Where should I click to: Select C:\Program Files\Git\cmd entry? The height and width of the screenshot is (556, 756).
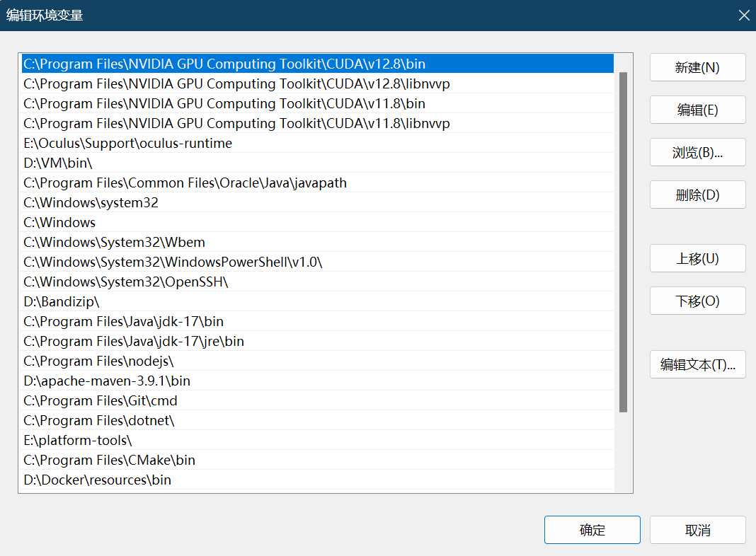[318, 400]
